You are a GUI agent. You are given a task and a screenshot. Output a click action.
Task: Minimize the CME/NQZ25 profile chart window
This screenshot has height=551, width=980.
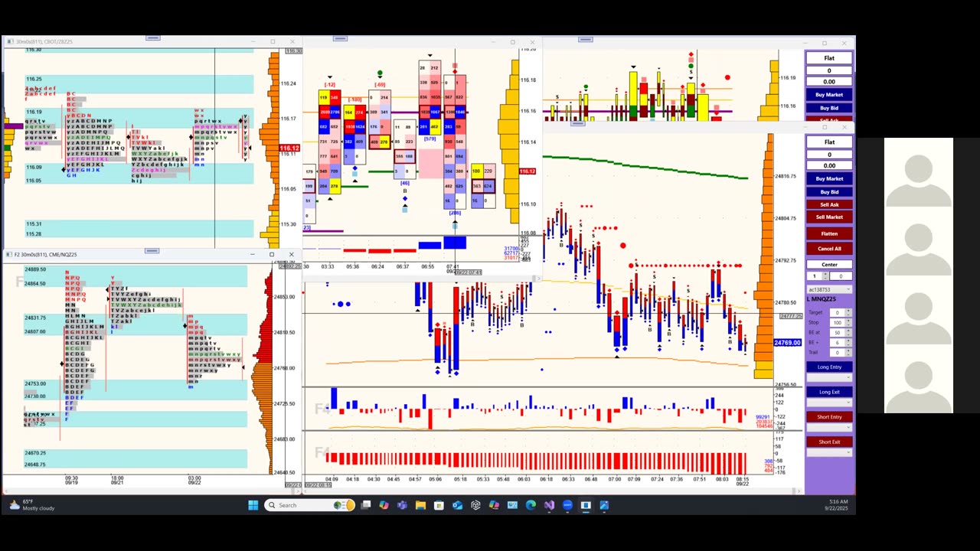[253, 254]
